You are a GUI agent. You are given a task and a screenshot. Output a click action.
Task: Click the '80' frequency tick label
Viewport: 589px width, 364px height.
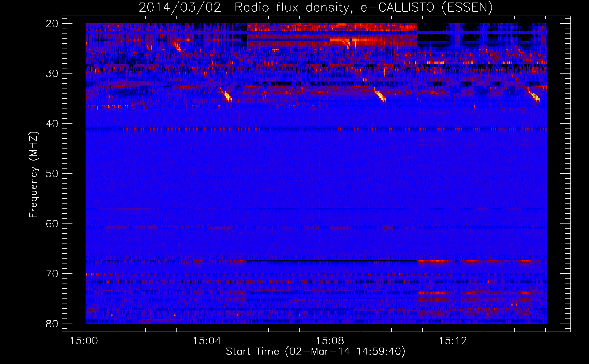pyautogui.click(x=52, y=324)
